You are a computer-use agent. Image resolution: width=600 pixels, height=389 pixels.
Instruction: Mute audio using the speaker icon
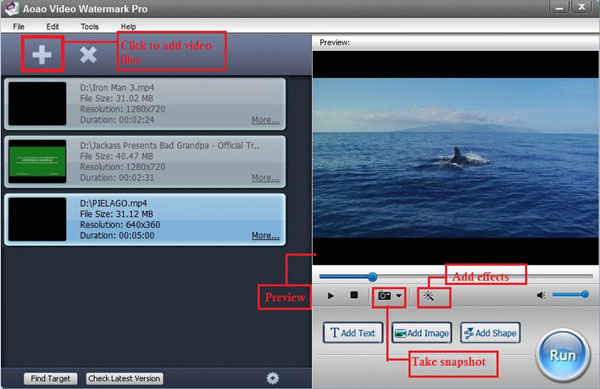tap(541, 295)
